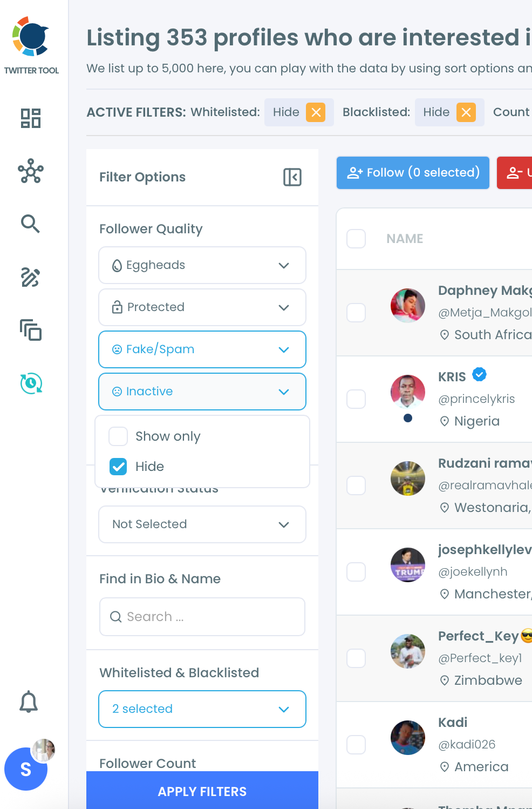Type in the Find in Bio search field
The height and width of the screenshot is (809, 532).
tap(202, 617)
